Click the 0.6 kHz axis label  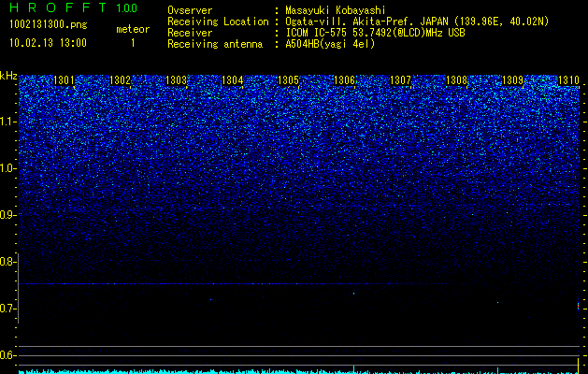(7, 355)
